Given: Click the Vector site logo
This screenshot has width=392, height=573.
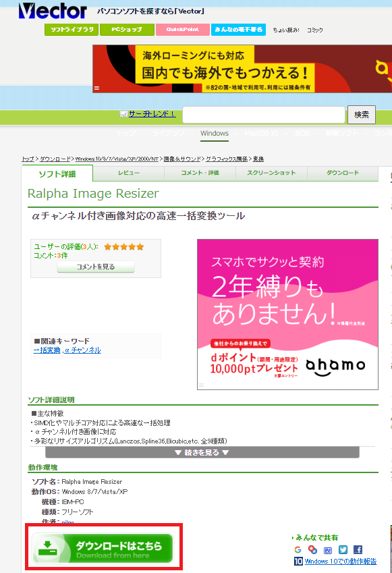Looking at the screenshot, I should (x=53, y=11).
